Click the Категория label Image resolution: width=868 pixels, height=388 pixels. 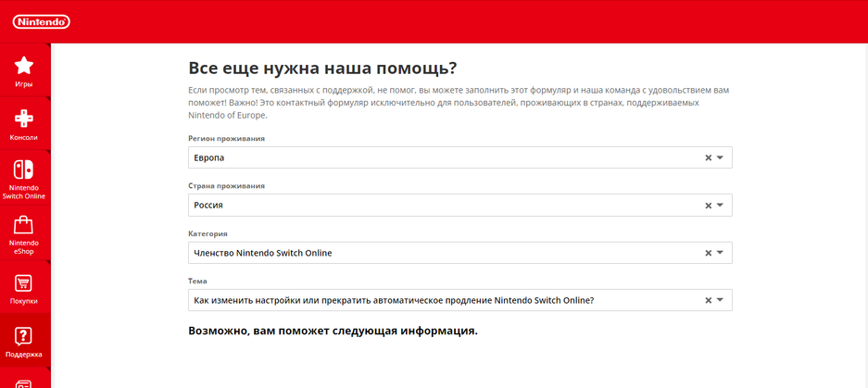tap(208, 233)
